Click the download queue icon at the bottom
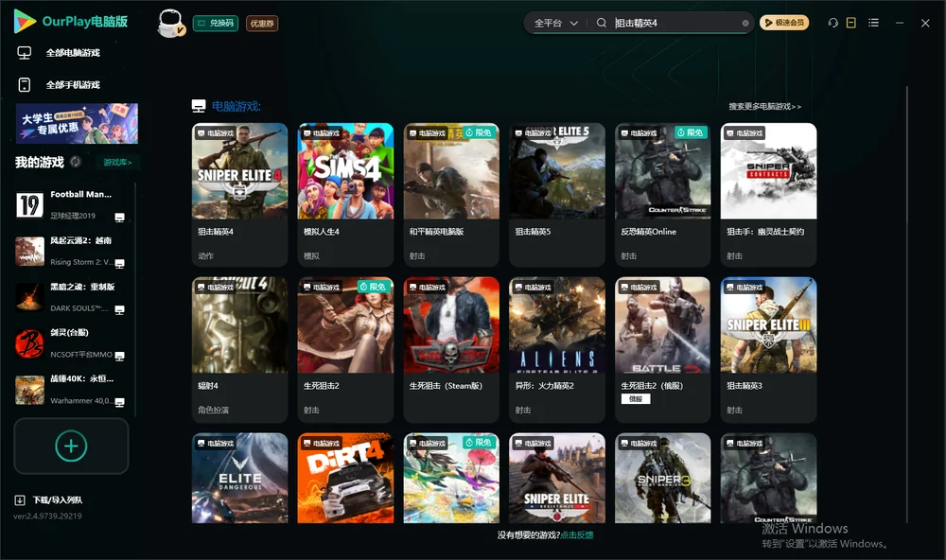946x560 pixels. [20, 500]
